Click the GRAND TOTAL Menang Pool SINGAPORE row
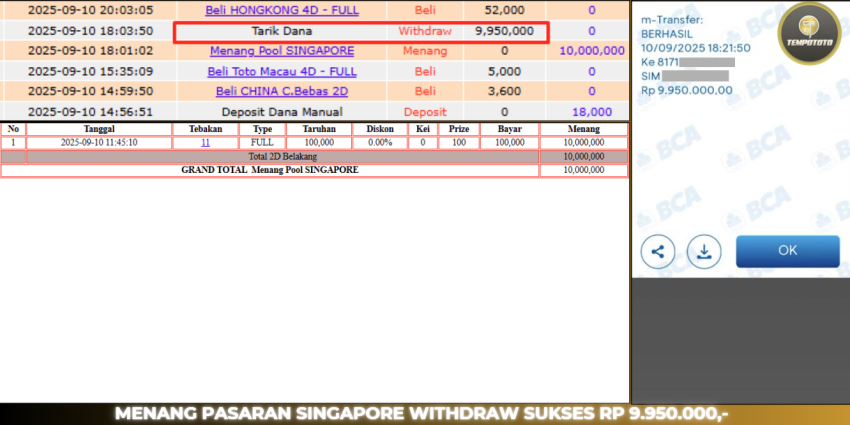 point(314,170)
